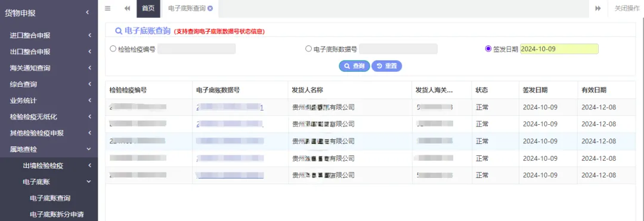This screenshot has height=221, width=644.
Task: Open the last row's underlined 电子底账数据号 link
Action: pyautogui.click(x=230, y=175)
